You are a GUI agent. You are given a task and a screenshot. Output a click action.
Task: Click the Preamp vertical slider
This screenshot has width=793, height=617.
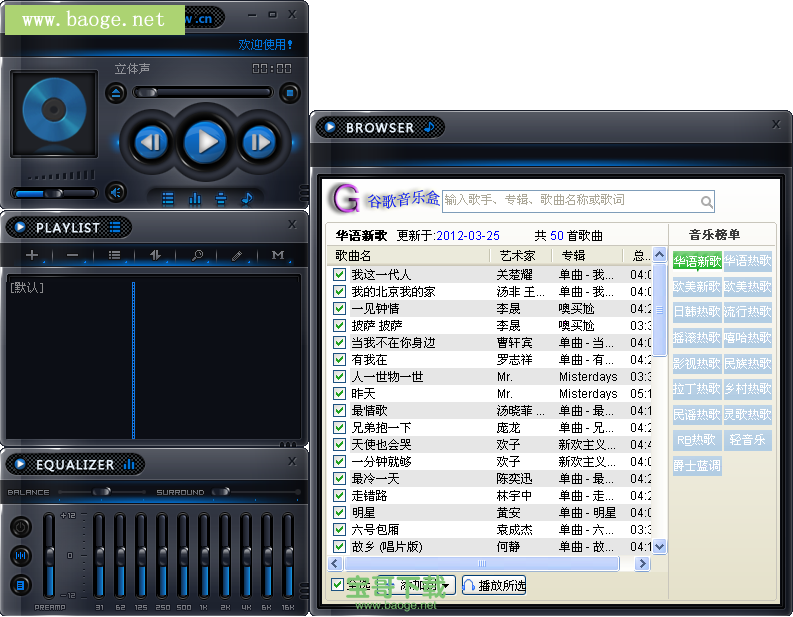(x=50, y=555)
